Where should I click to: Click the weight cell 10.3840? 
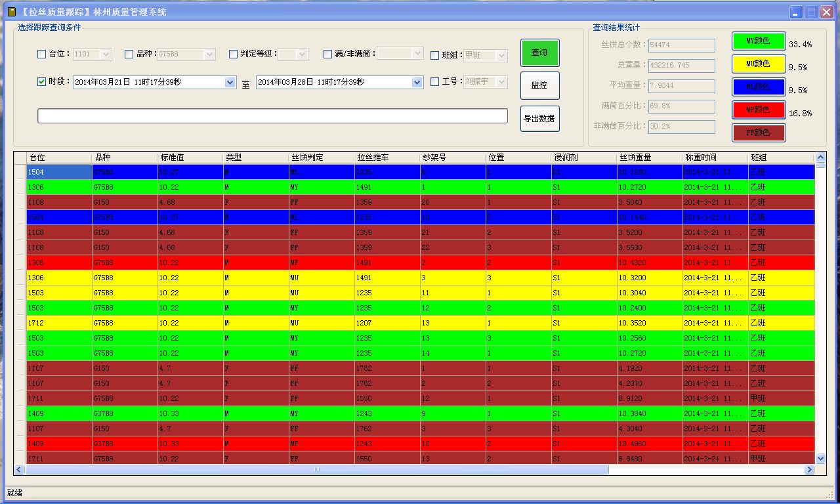(x=650, y=413)
